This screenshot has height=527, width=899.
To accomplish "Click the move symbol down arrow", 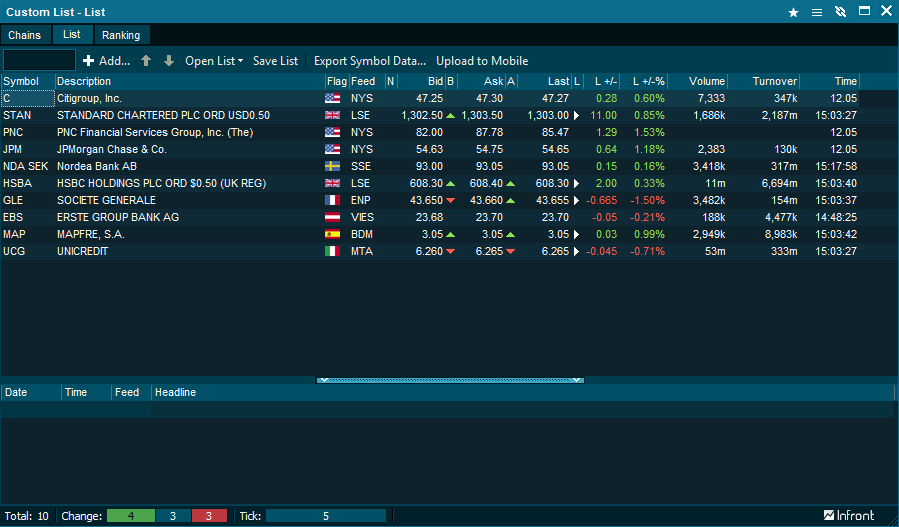I will 168,61.
